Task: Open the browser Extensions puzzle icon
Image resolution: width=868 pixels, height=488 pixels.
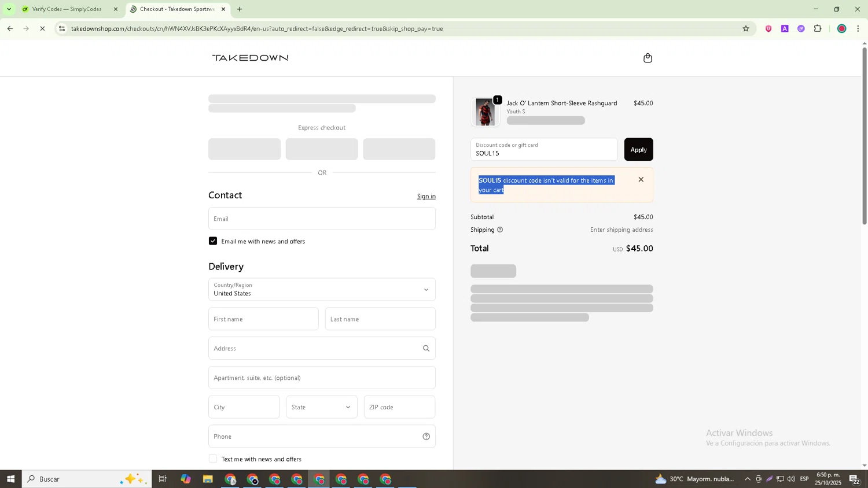Action: [x=818, y=28]
